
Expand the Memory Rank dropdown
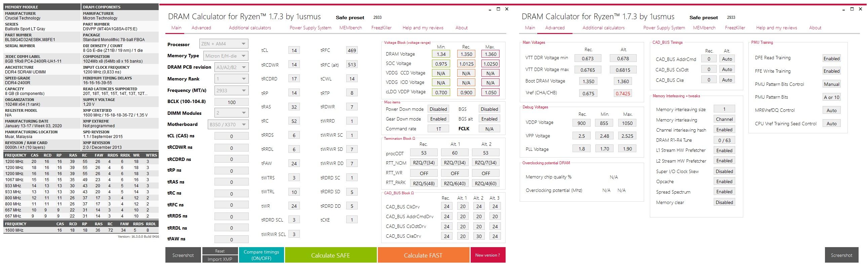point(231,79)
